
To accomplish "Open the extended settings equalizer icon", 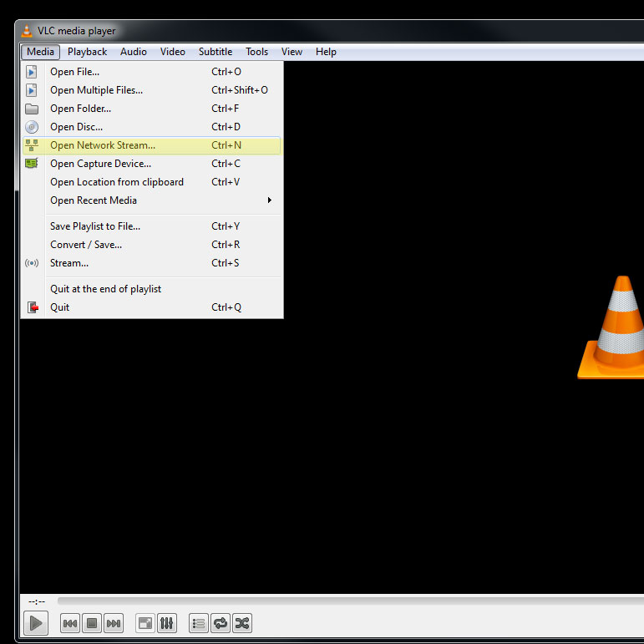I will (x=167, y=623).
